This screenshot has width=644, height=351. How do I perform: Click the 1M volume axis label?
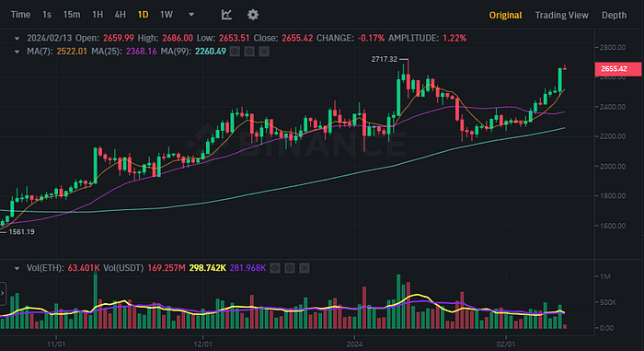click(x=605, y=276)
